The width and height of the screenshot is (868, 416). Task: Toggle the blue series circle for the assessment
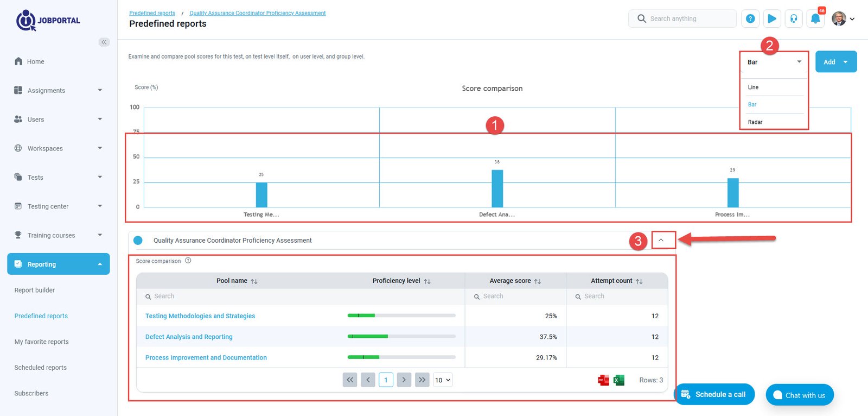point(138,241)
